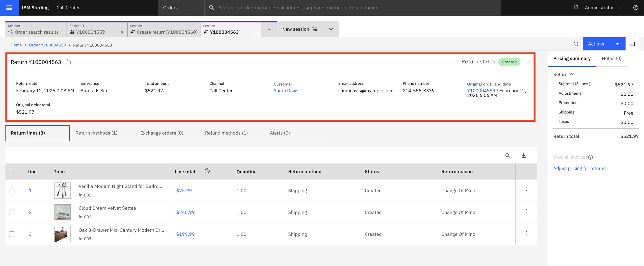Click the phone icon in New session
Image resolution: width=644 pixels, height=266 pixels.
315,29
